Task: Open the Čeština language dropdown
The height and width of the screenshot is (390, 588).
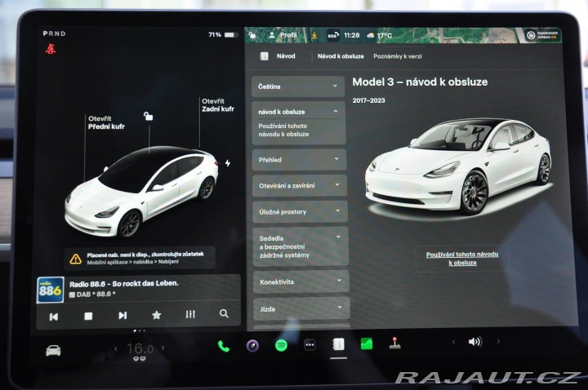Action: (x=298, y=86)
